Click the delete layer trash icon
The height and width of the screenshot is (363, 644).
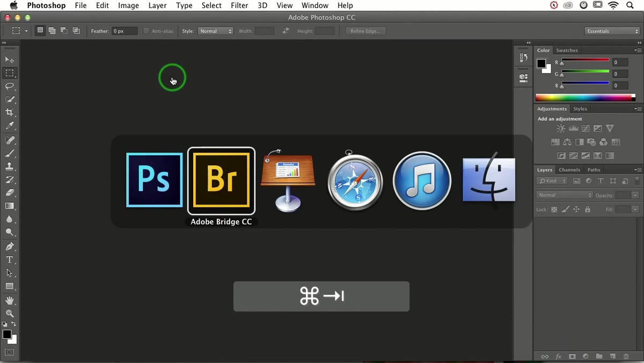(x=626, y=356)
